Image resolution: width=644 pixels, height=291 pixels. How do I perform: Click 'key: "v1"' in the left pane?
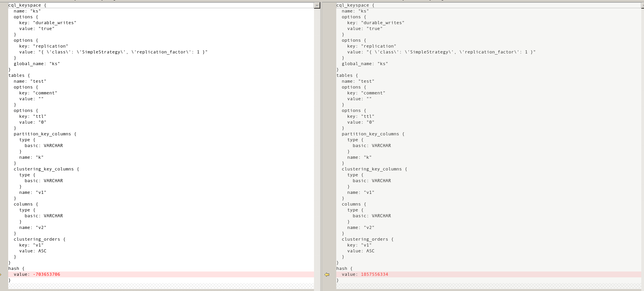pos(31,245)
